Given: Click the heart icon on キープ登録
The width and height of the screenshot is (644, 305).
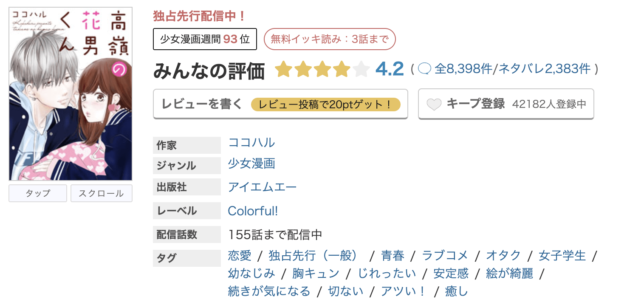Looking at the screenshot, I should 433,104.
